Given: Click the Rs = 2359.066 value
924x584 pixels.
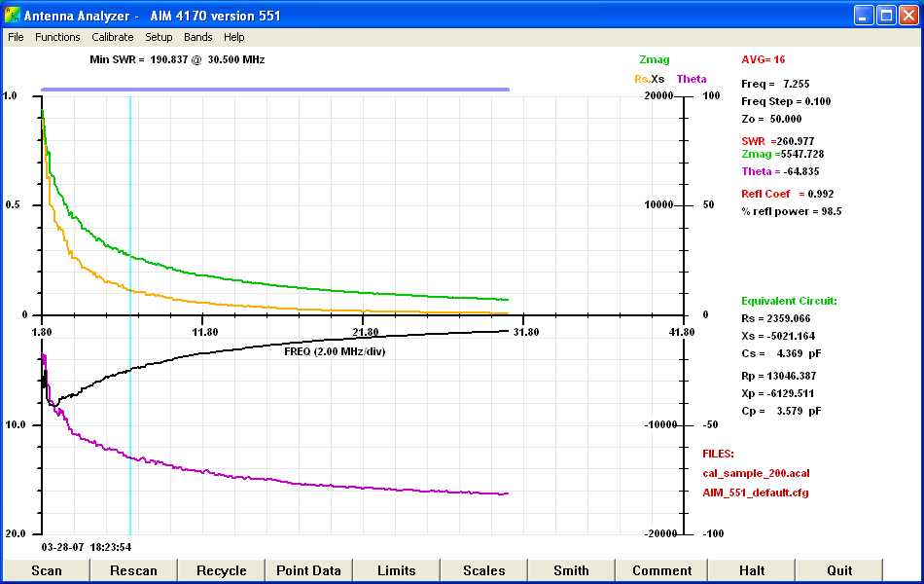Looking at the screenshot, I should click(x=775, y=318).
